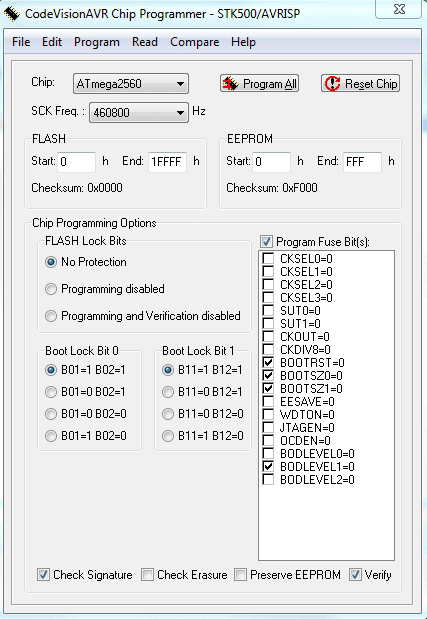This screenshot has height=619, width=427.
Task: Open the Compare menu
Action: 195,42
